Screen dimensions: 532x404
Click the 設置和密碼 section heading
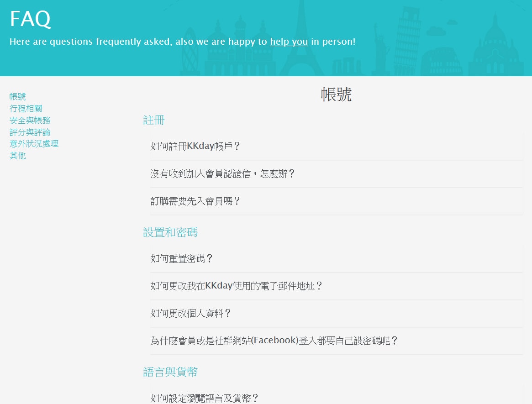click(x=170, y=232)
